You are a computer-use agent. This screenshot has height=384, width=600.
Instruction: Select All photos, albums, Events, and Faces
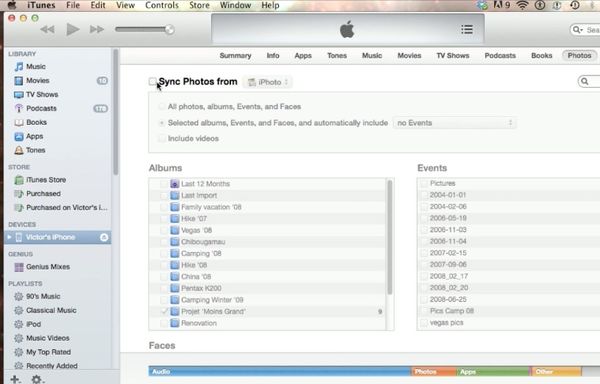pos(162,107)
